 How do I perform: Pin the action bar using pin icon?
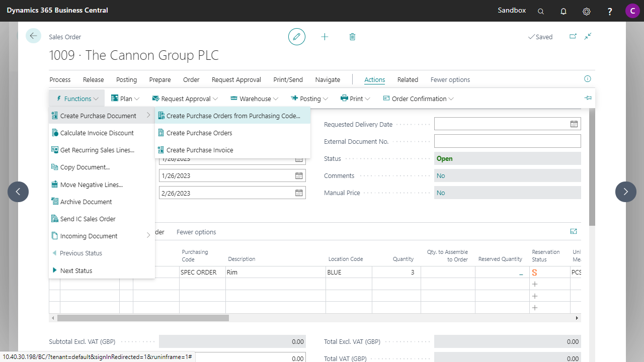pos(588,98)
